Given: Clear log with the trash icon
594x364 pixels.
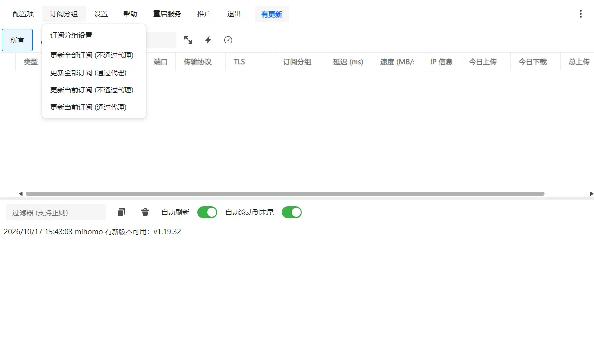Looking at the screenshot, I should pos(145,212).
